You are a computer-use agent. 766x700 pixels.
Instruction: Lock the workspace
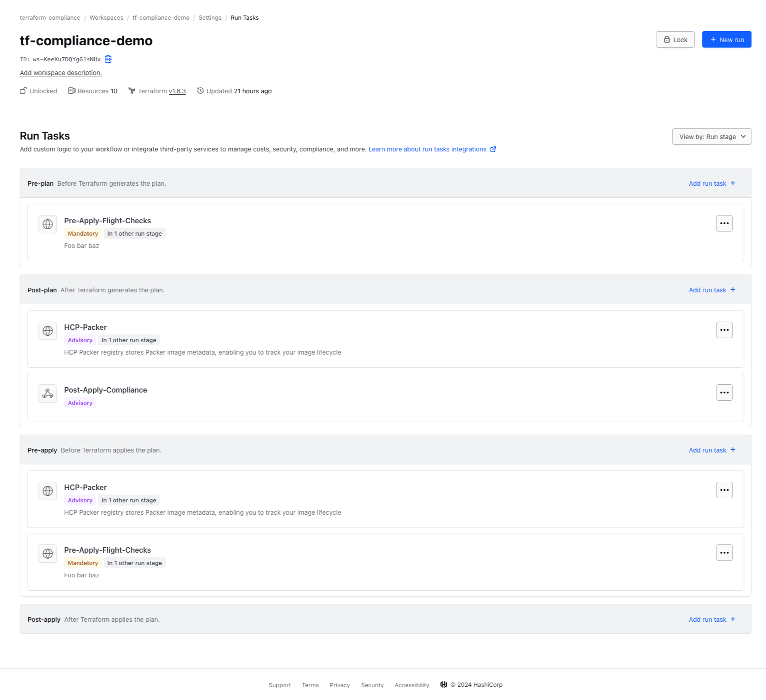coord(675,39)
